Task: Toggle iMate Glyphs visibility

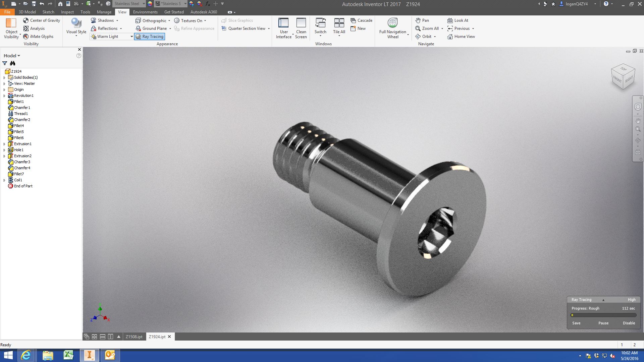Action: point(38,37)
